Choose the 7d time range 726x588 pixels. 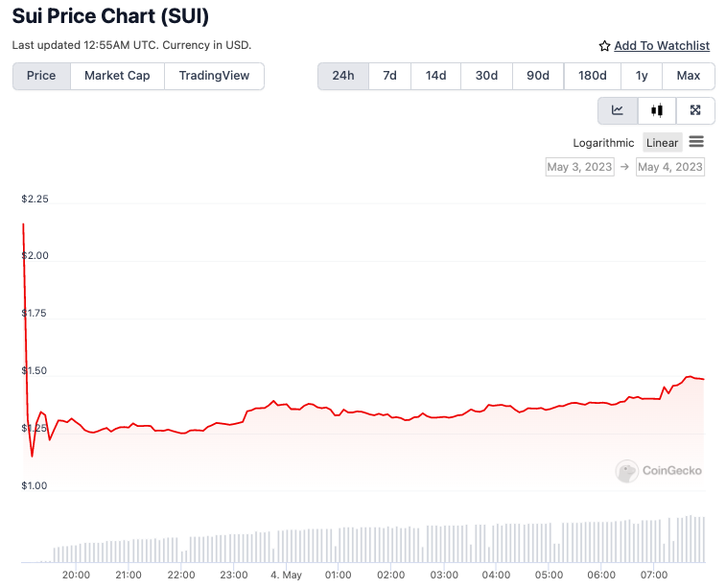(389, 76)
